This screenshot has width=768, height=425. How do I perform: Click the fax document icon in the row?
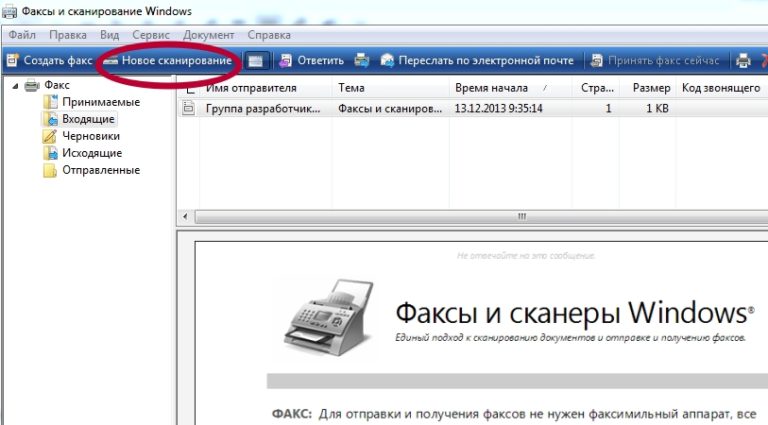click(x=188, y=108)
